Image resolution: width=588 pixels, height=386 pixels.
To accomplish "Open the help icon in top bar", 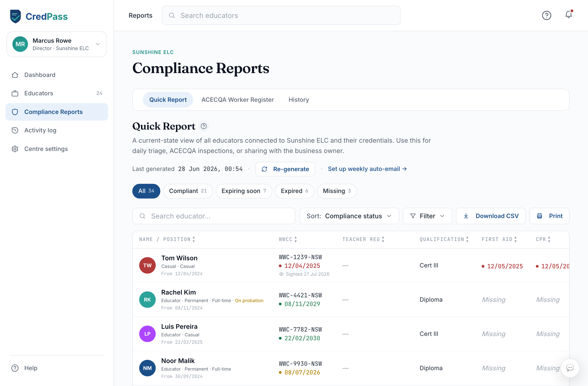I will click(546, 15).
